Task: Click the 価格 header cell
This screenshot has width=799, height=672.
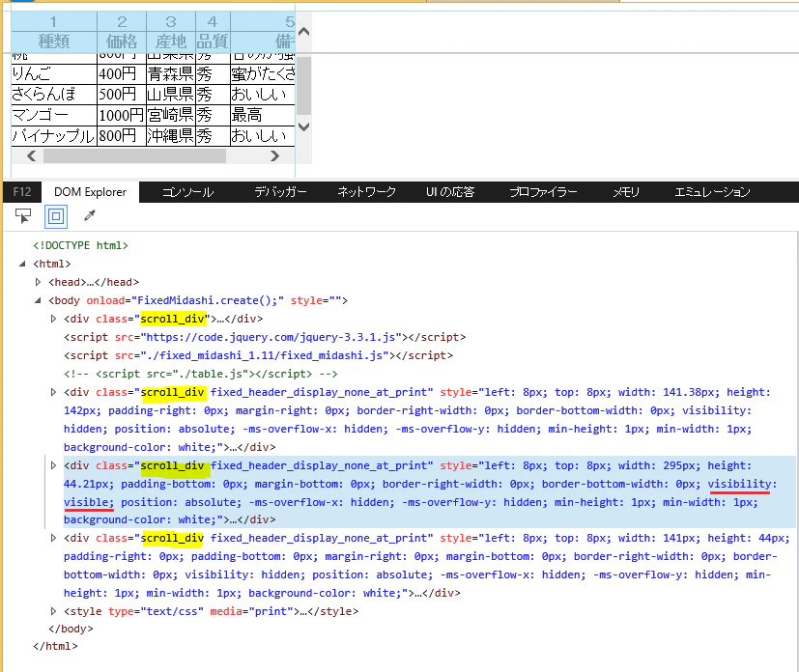Action: click(122, 42)
